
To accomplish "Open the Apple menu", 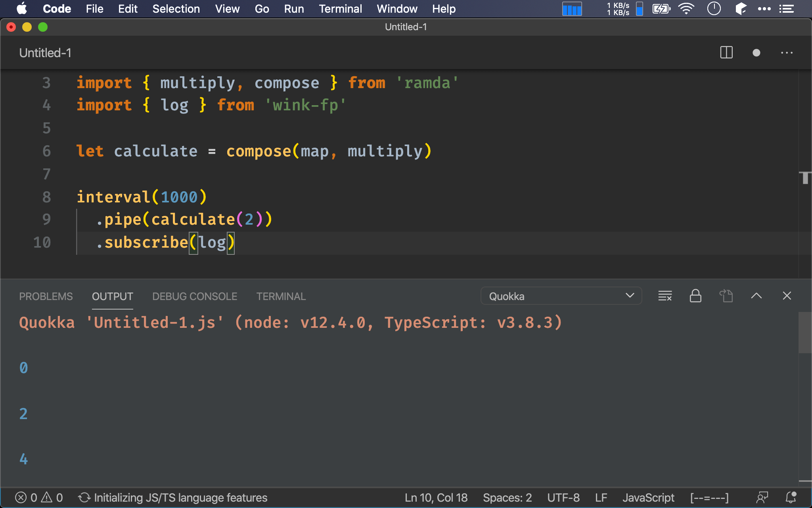I will 22,9.
